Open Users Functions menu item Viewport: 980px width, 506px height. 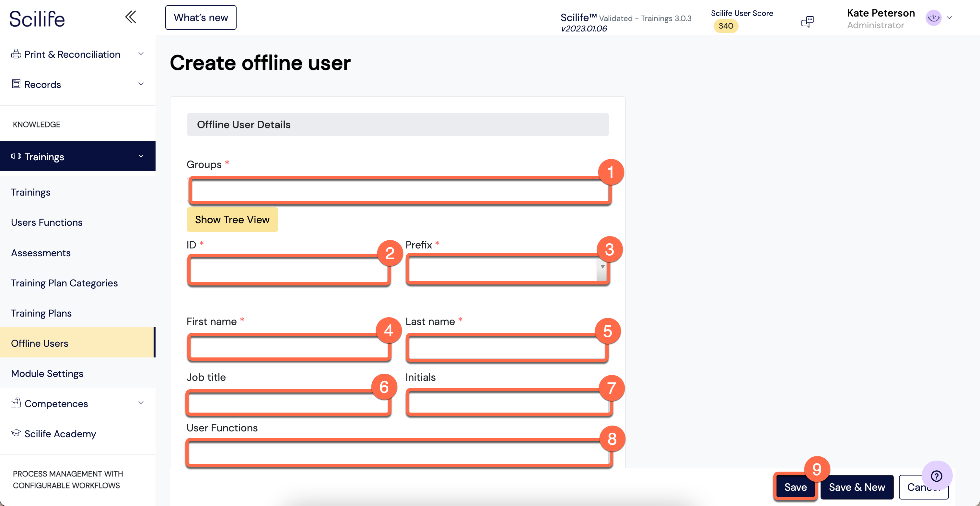coord(46,223)
